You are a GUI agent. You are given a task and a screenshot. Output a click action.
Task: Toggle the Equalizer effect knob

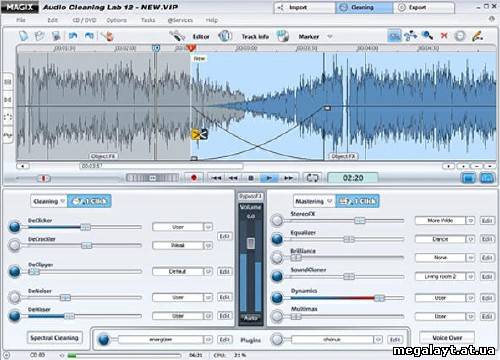coord(277,239)
